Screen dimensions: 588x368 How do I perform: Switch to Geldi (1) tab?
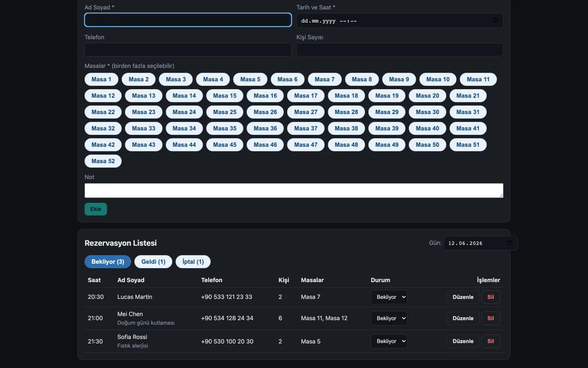click(x=154, y=262)
